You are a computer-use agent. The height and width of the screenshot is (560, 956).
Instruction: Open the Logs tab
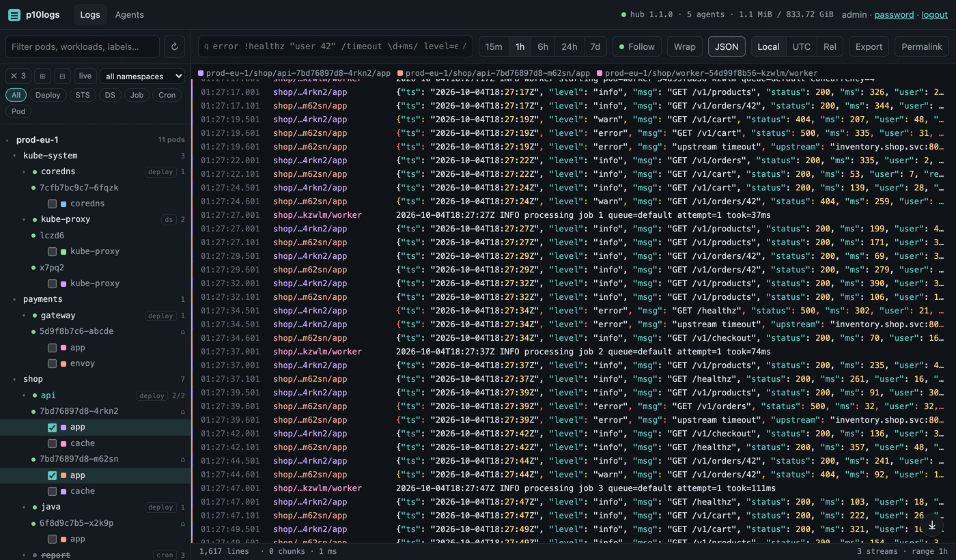(x=90, y=14)
